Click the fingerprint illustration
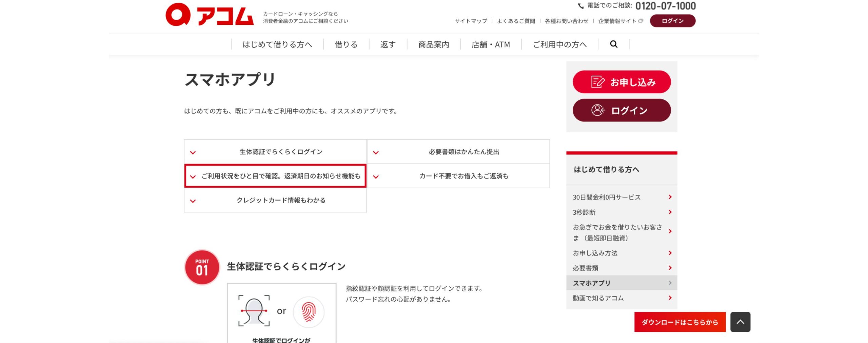This screenshot has height=343, width=868. 309,312
